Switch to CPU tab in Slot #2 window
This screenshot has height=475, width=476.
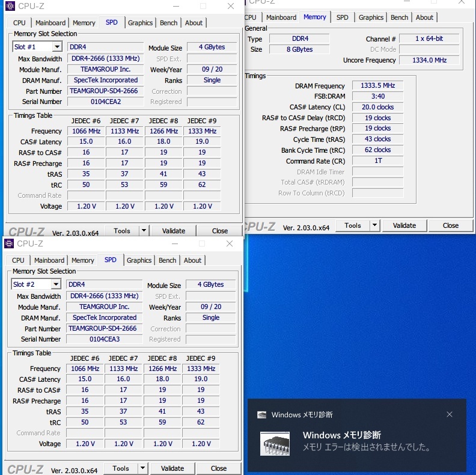18,260
